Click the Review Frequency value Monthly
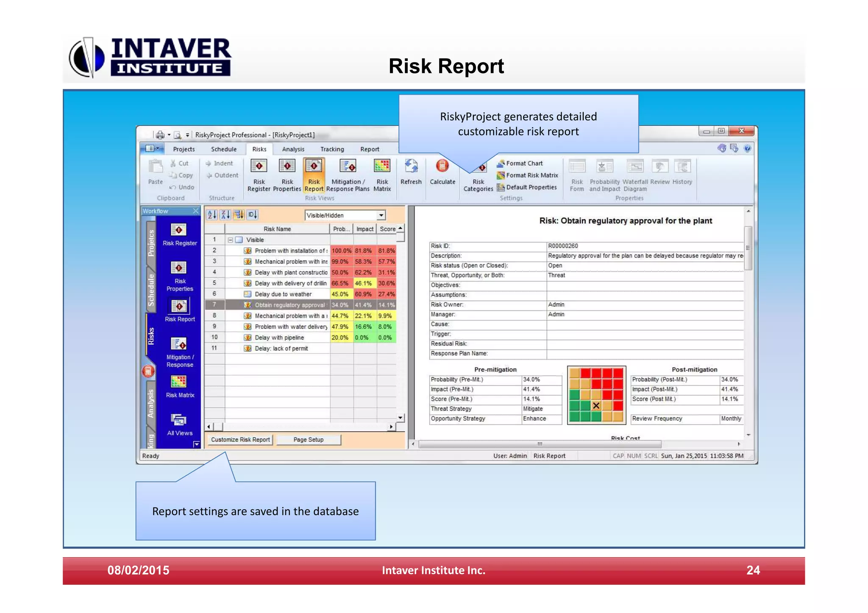 [x=731, y=419]
